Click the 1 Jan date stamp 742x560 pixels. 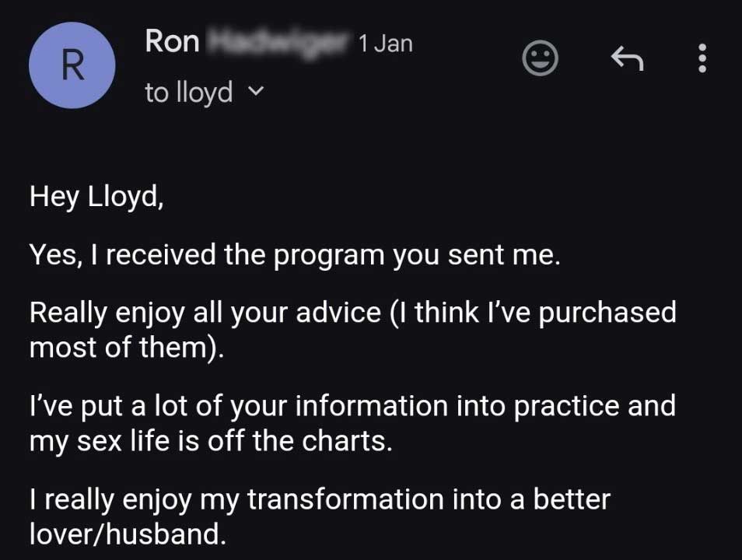[x=385, y=44]
